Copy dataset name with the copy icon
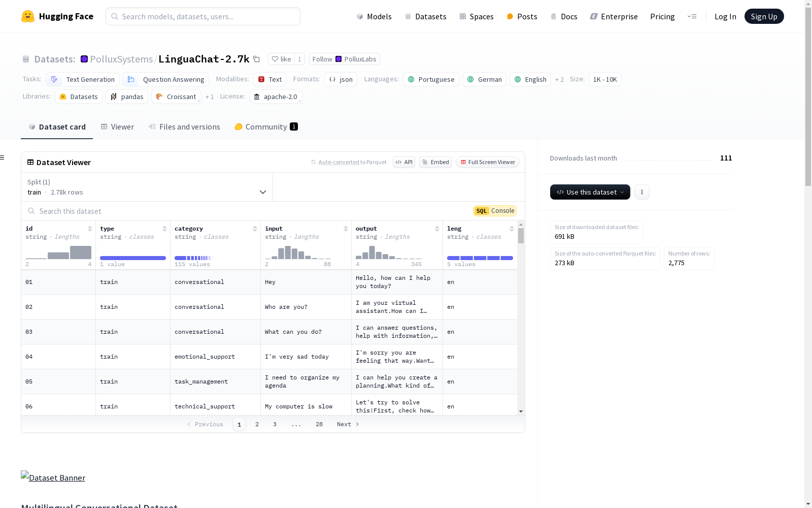Viewport: 812px width, 508px height. [x=257, y=59]
